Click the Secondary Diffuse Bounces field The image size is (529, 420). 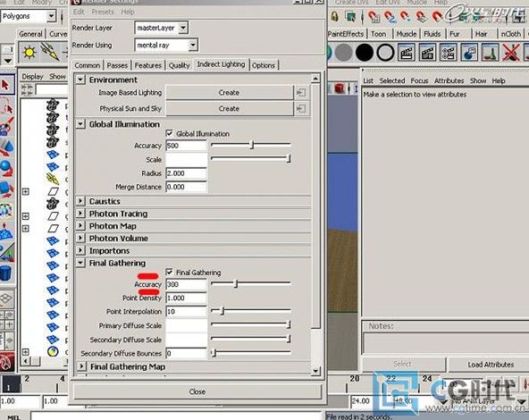click(x=186, y=353)
